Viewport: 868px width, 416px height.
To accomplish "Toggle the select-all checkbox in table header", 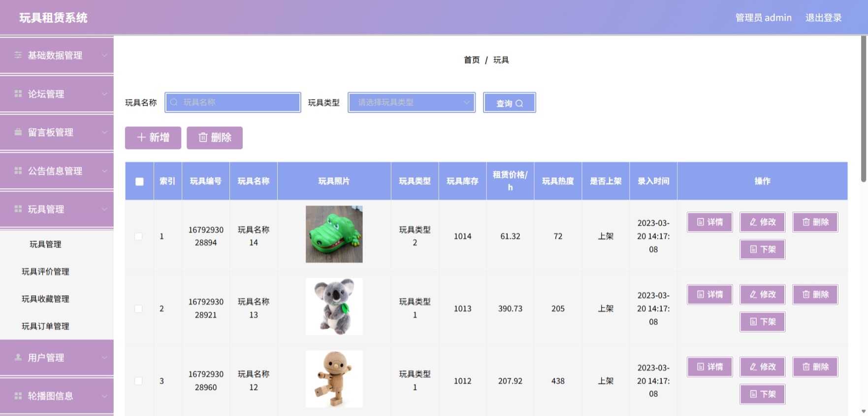I will click(x=139, y=181).
